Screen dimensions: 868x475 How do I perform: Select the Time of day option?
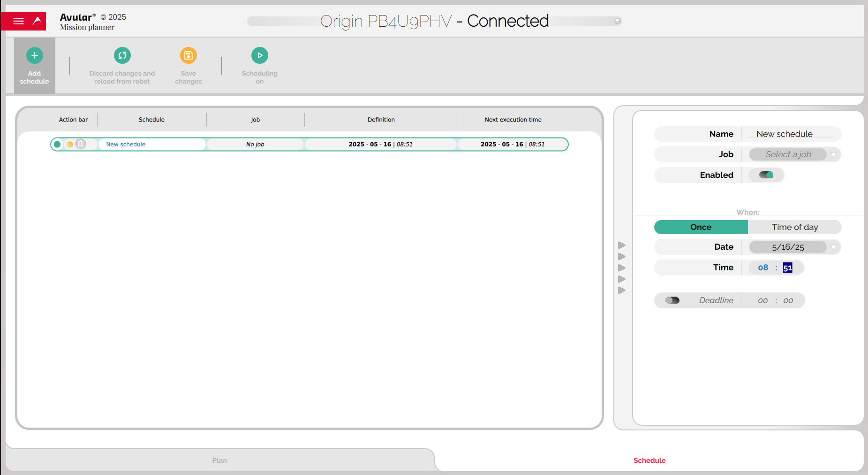tap(794, 227)
